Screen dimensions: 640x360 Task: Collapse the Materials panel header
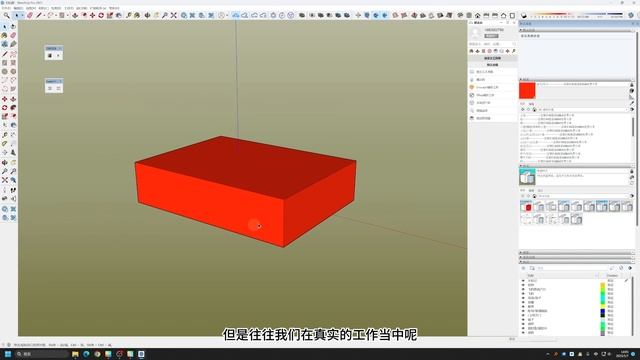pyautogui.click(x=577, y=80)
